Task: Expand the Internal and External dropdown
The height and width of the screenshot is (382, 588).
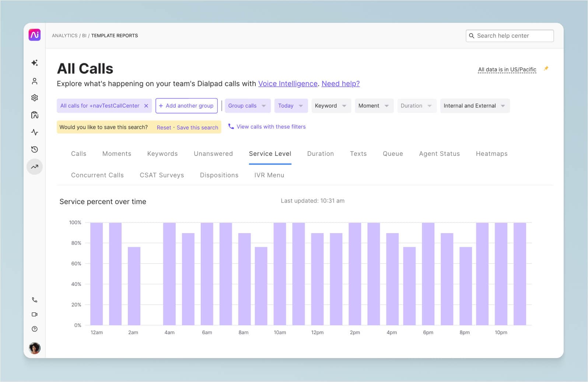Action: (x=474, y=106)
